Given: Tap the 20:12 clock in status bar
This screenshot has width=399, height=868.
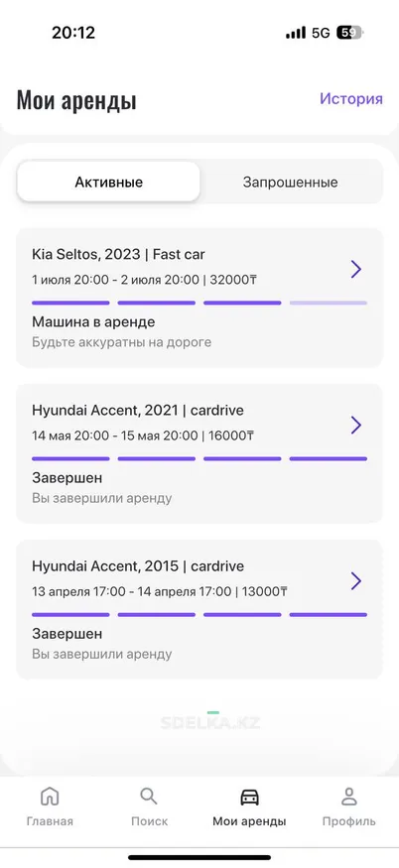Looking at the screenshot, I should tap(73, 33).
